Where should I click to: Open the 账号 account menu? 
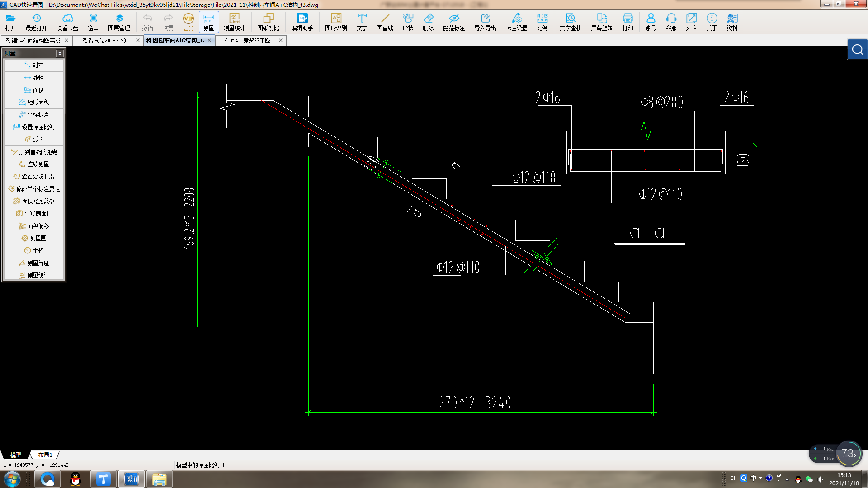651,22
